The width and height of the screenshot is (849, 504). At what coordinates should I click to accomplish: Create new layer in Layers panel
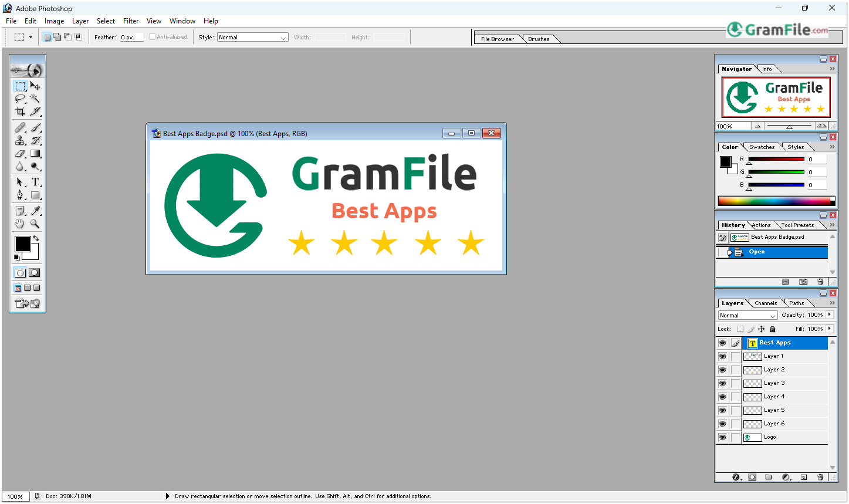click(804, 477)
